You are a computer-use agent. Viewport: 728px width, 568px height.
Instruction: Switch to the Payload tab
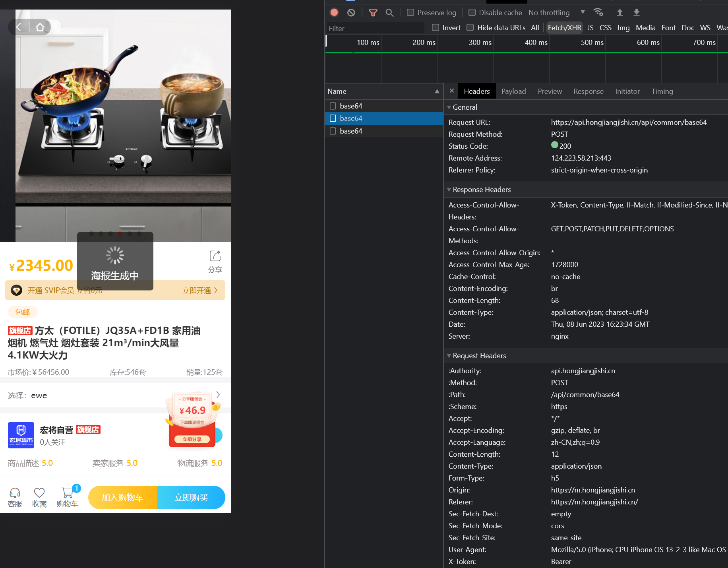[513, 91]
